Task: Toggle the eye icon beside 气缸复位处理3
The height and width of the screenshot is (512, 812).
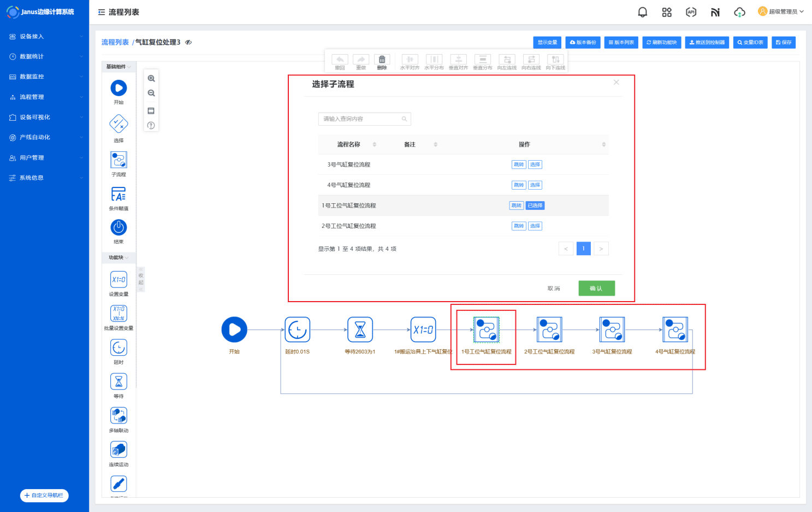Action: click(188, 42)
